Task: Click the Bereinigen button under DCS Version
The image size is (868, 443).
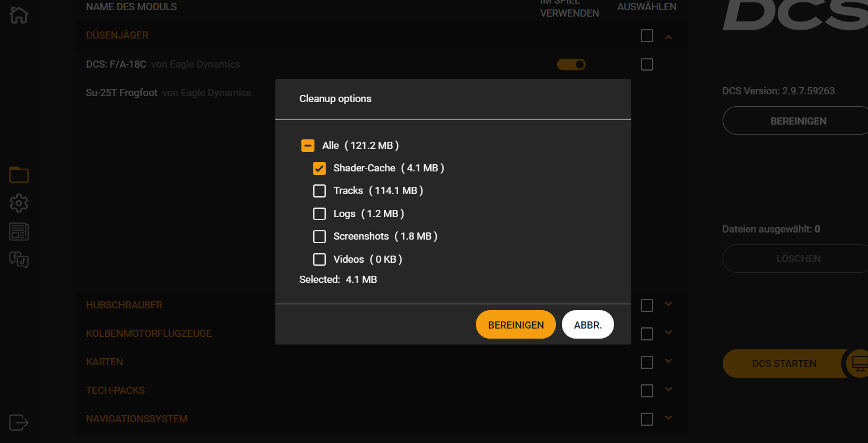Action: 795,120
